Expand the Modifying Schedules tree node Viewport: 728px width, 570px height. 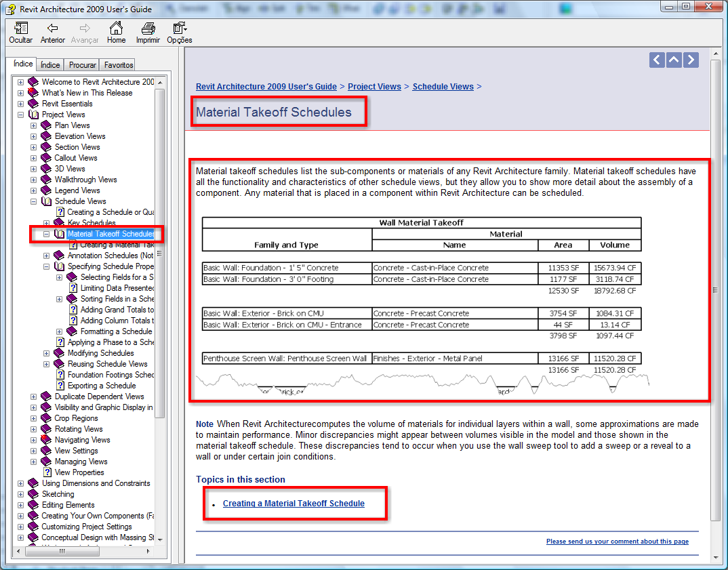[x=46, y=353]
